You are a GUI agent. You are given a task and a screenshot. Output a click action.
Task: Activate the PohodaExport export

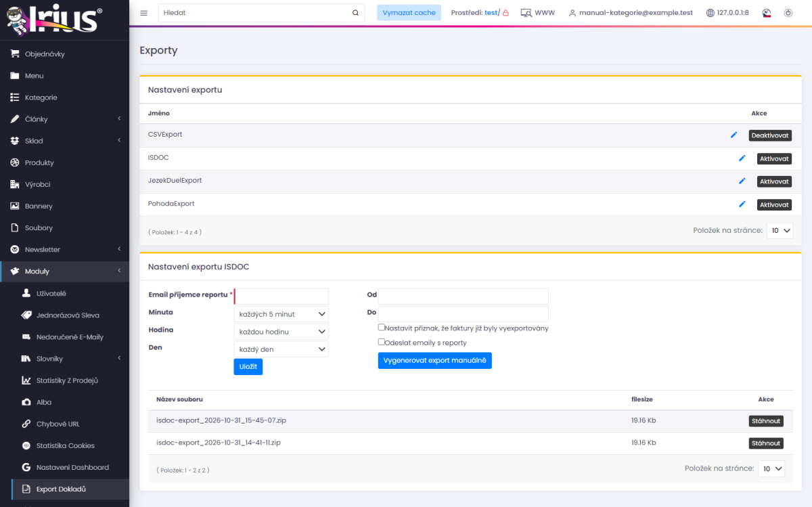(x=774, y=204)
